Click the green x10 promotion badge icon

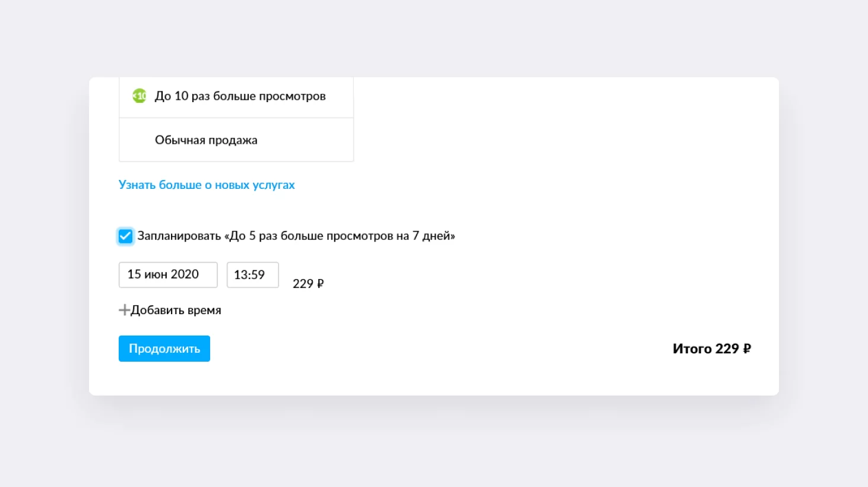(139, 95)
